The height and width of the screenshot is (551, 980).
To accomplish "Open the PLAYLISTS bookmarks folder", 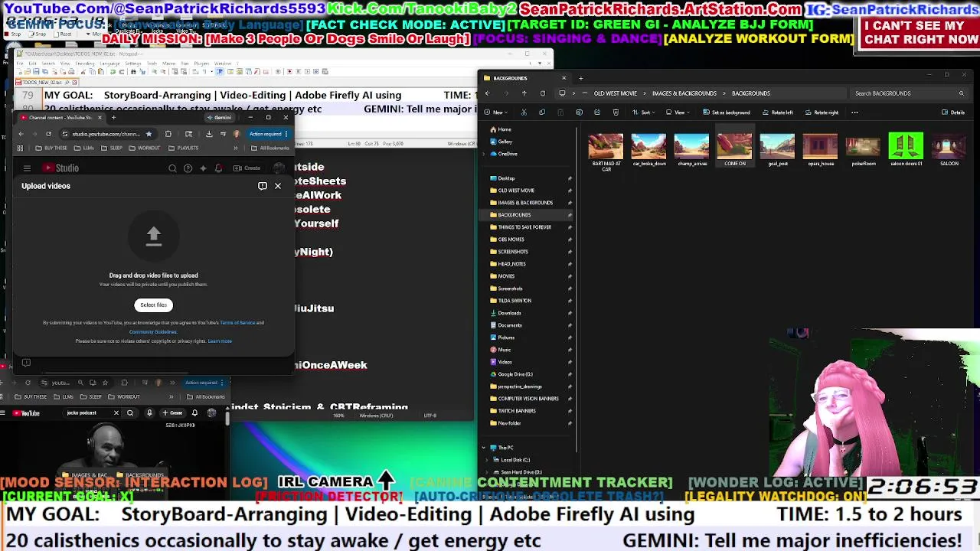I will point(183,148).
